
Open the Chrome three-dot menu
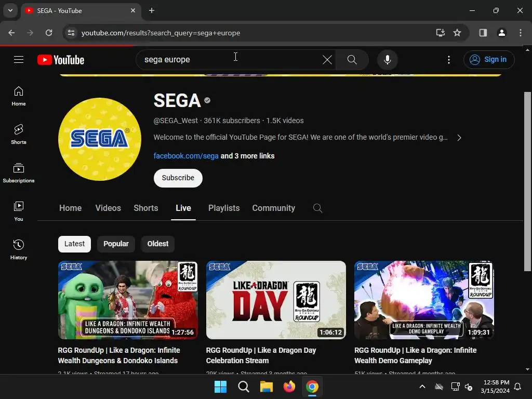pos(521,33)
